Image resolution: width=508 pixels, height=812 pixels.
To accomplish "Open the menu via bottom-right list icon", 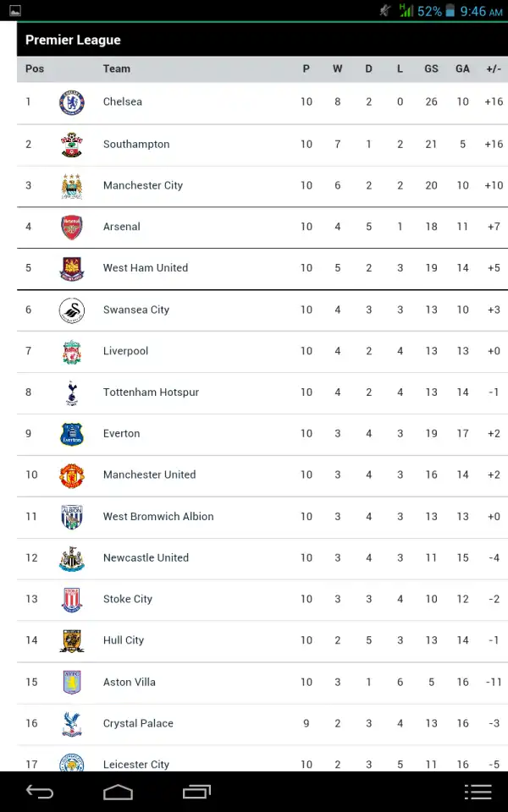I will click(x=478, y=793).
